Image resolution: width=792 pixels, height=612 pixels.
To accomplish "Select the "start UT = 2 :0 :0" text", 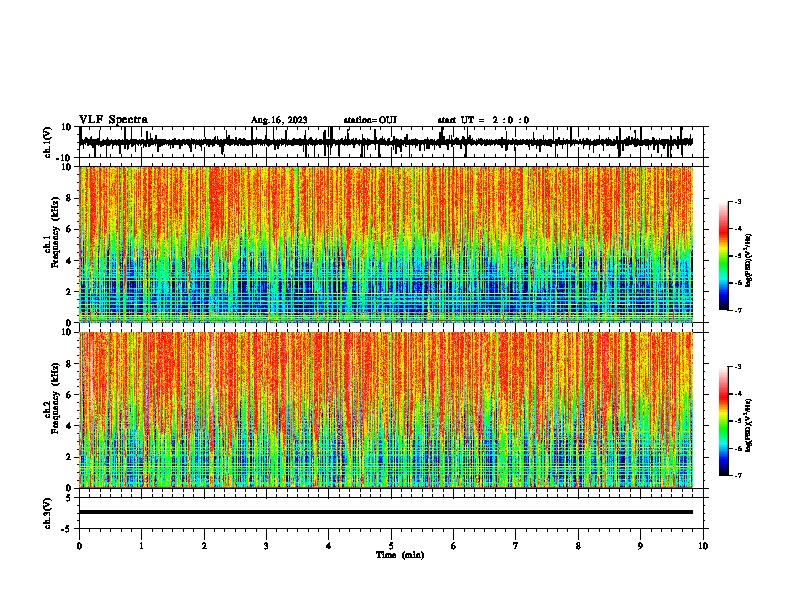I will click(x=483, y=120).
